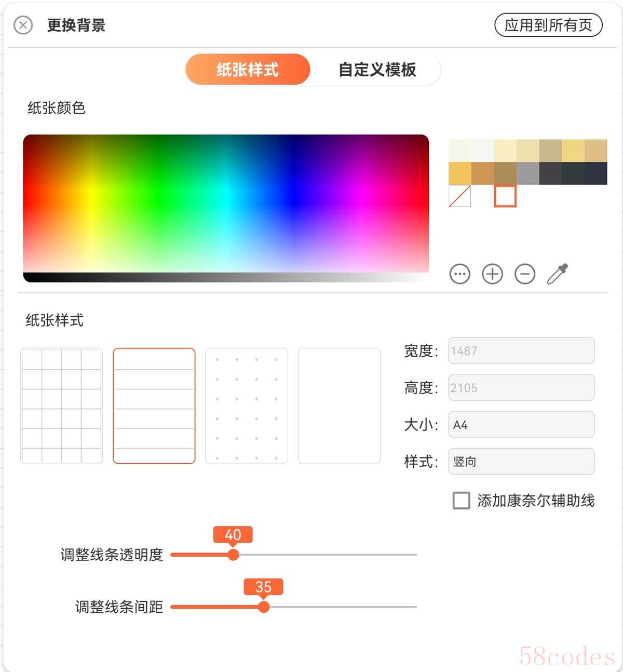Click the plus icon to add color
Screen dimensions: 623x672
(x=492, y=274)
